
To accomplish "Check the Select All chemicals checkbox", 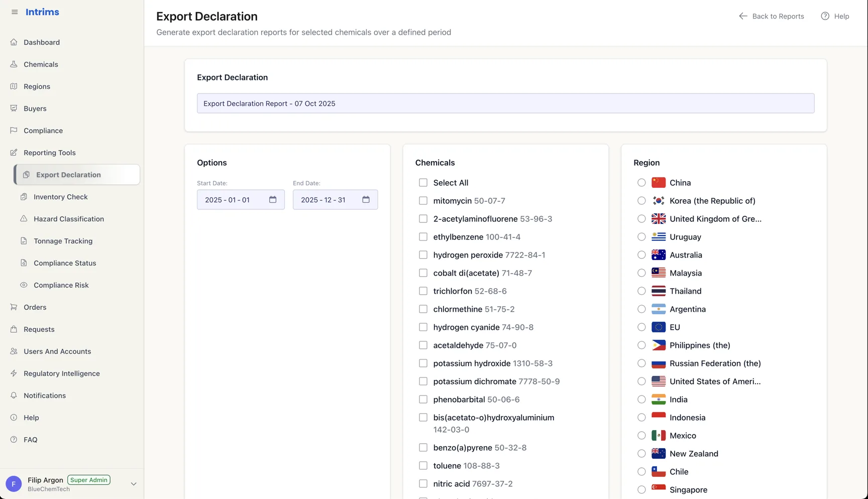I will [x=423, y=183].
